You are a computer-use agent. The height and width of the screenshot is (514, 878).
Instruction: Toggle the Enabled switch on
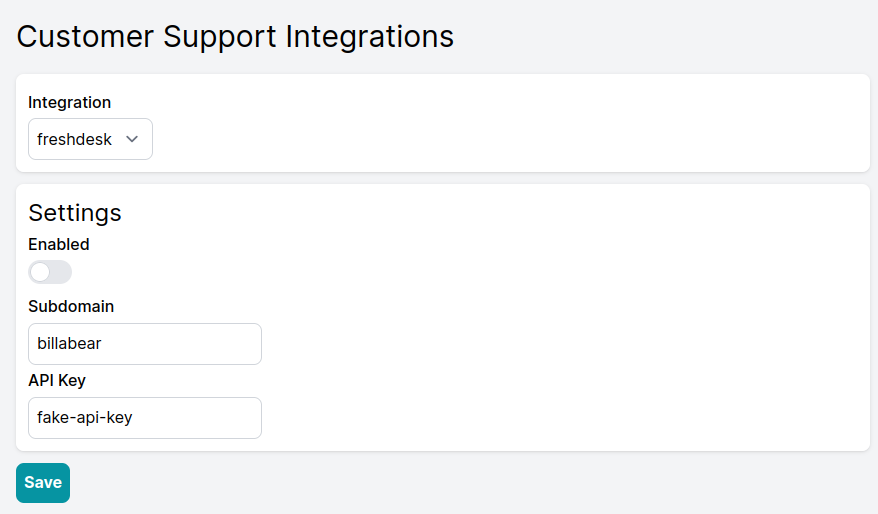click(x=50, y=272)
